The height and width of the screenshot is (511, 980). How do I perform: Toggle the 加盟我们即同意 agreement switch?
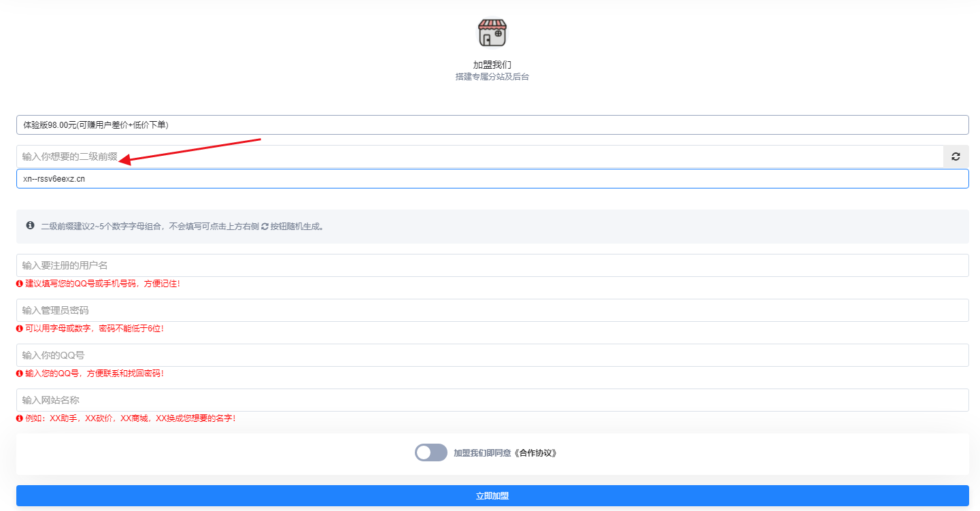pos(430,452)
